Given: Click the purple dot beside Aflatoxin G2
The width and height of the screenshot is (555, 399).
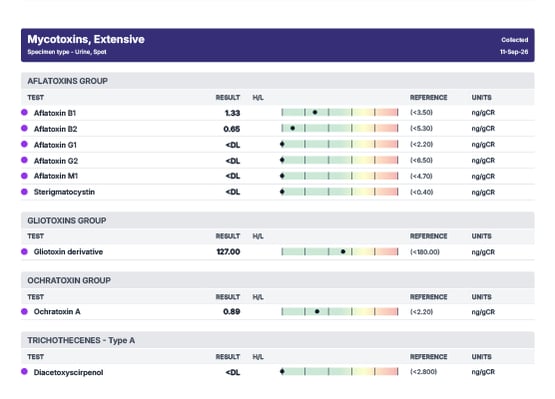Looking at the screenshot, I should point(24,160).
